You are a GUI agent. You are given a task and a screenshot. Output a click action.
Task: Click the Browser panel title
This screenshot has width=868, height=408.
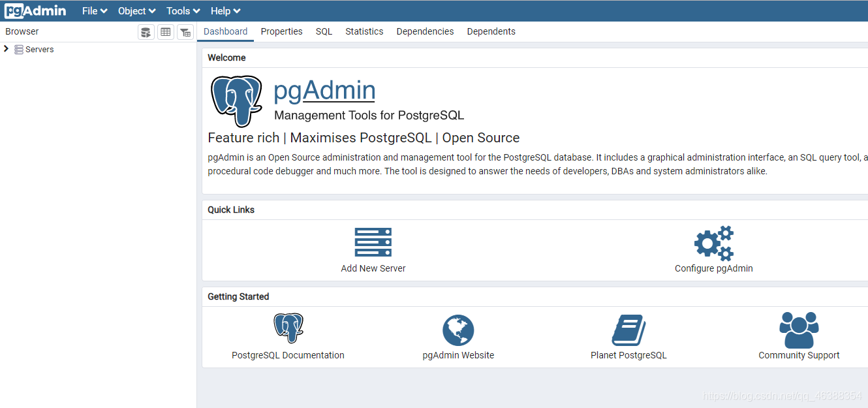pos(22,31)
